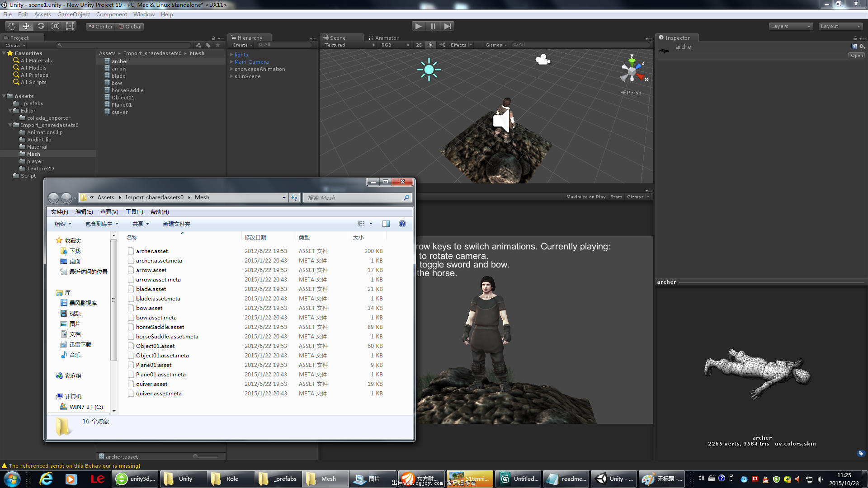The width and height of the screenshot is (868, 488).
Task: Select the Hand tool in Unity toolbar
Action: 12,26
